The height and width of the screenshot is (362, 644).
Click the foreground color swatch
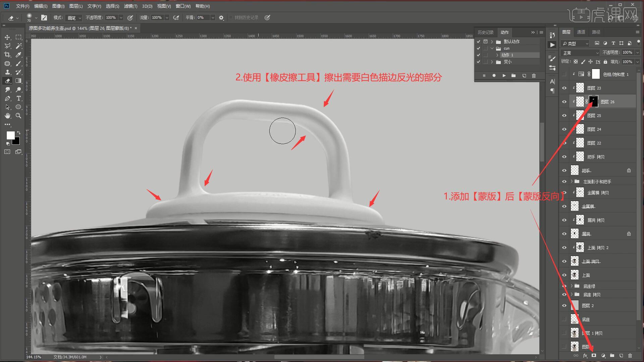[x=10, y=135]
